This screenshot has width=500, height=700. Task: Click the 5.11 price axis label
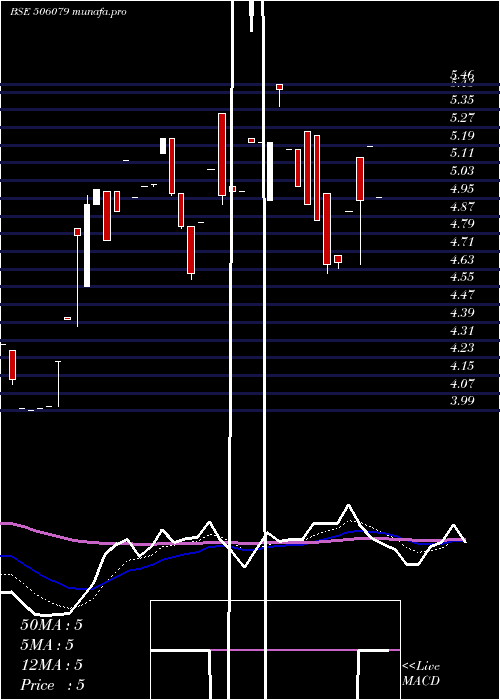[462, 153]
